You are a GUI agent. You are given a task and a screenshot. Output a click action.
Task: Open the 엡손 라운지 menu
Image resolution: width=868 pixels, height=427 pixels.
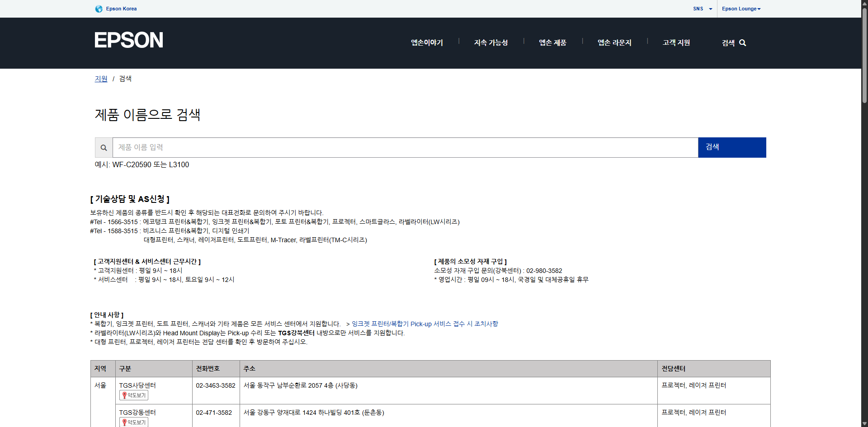[614, 42]
